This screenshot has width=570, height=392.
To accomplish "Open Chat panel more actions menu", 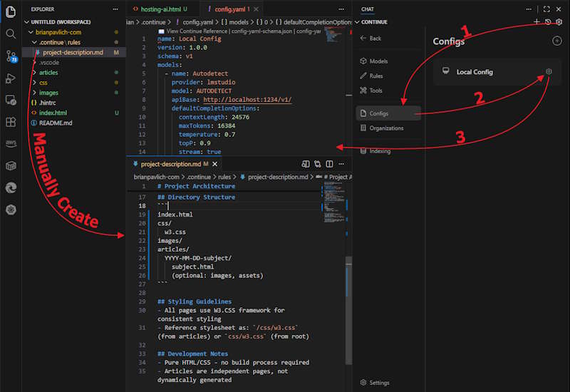I will coord(529,9).
